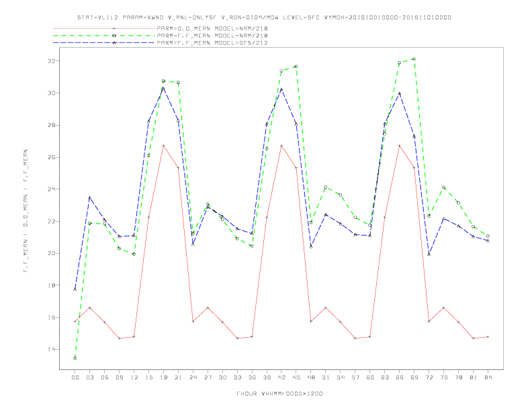532x411 pixels.
Task: Click x-axis forecast hour label 09
Action: click(119, 377)
